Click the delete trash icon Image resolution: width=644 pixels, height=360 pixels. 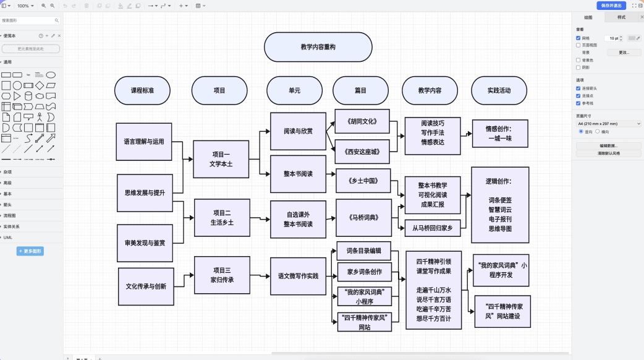[87, 6]
